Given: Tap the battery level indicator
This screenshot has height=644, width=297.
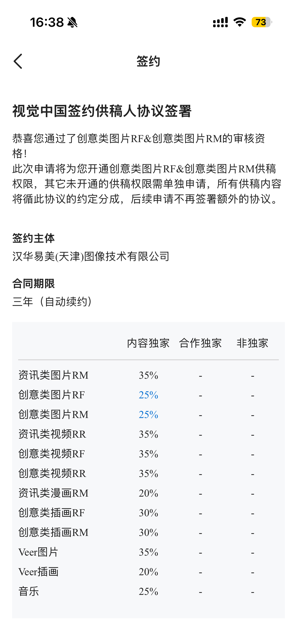Looking at the screenshot, I should point(261,22).
